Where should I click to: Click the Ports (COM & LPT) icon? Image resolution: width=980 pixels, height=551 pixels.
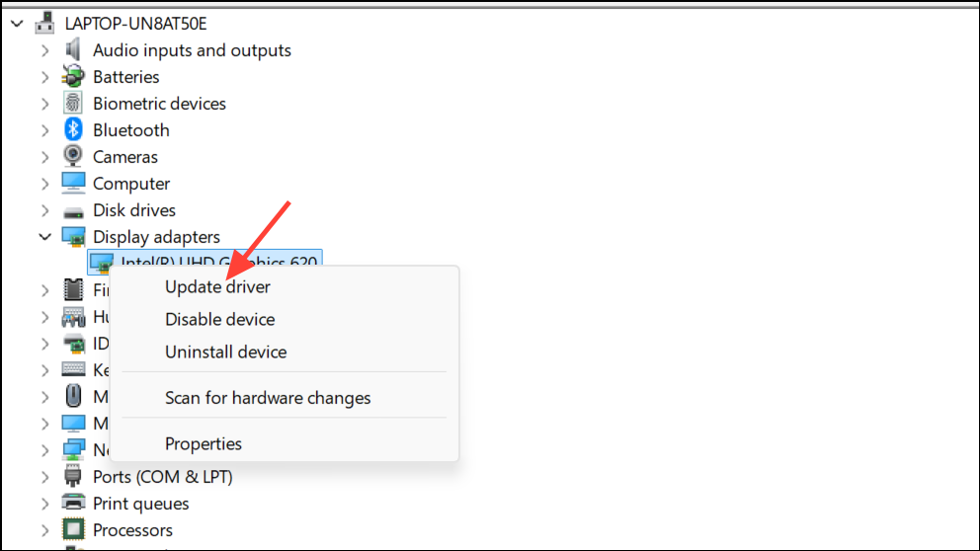pyautogui.click(x=73, y=476)
